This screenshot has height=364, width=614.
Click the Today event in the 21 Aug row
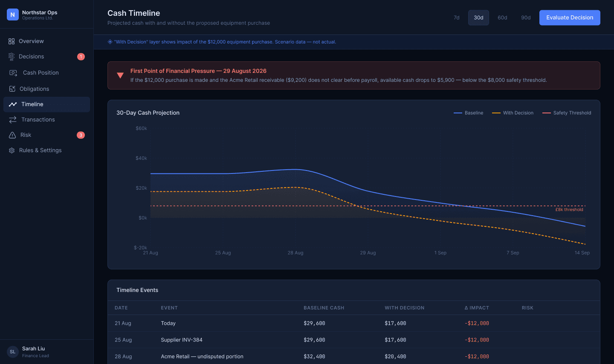168,324
